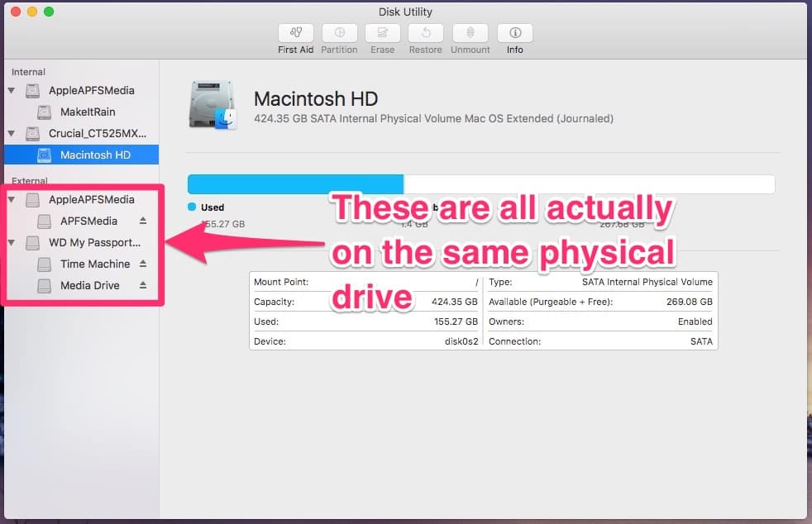This screenshot has height=524, width=812.
Task: Click the blue Used legend dot
Action: click(x=192, y=207)
